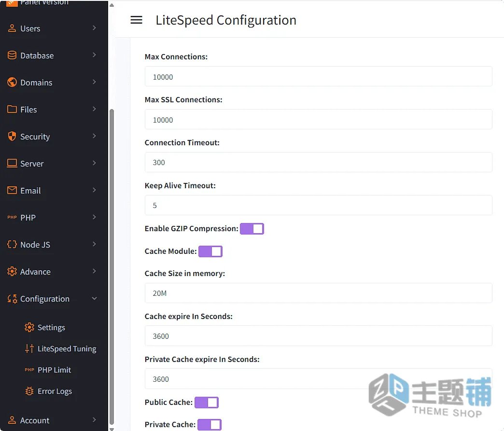Click the Settings cog icon
Viewport: 504px width, 431px height.
29,327
